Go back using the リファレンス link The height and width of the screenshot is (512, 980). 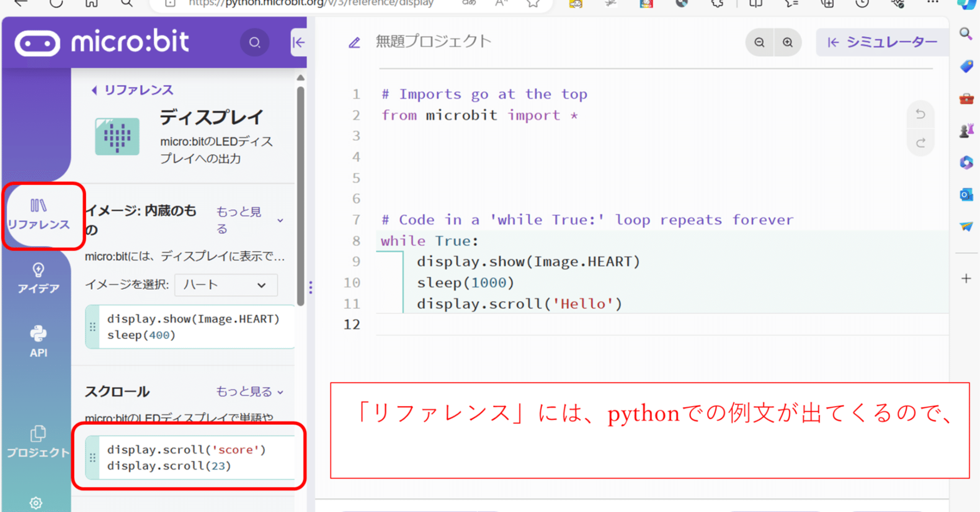132,89
